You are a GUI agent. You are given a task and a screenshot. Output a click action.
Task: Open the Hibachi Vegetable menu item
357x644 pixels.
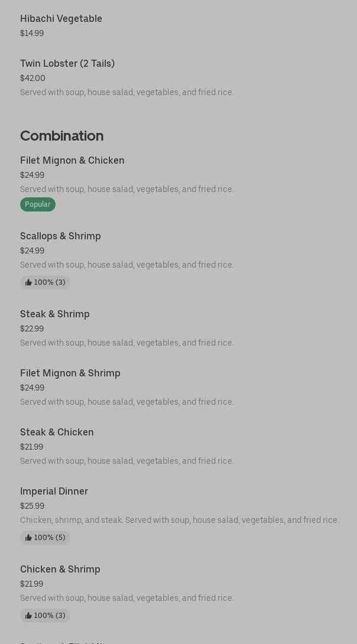tap(61, 19)
